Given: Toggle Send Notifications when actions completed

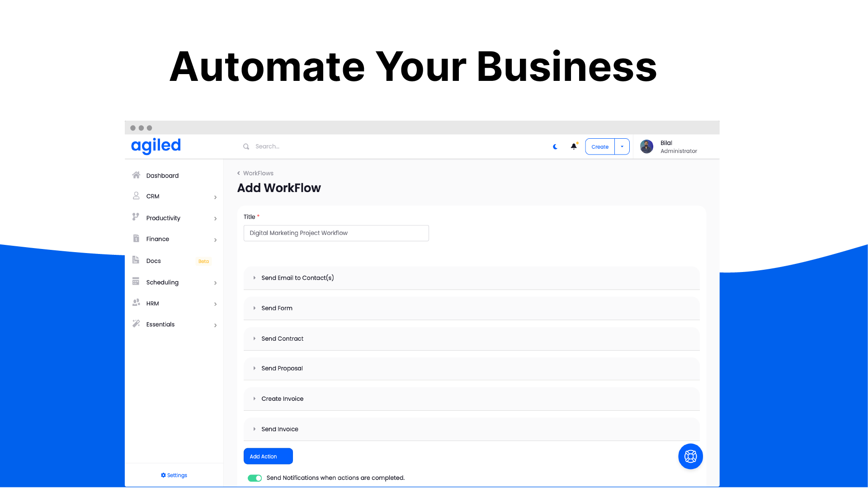Looking at the screenshot, I should 255,478.
